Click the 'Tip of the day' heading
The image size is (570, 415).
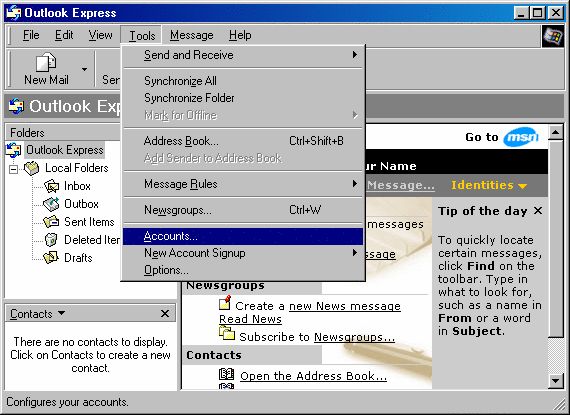pyautogui.click(x=482, y=211)
